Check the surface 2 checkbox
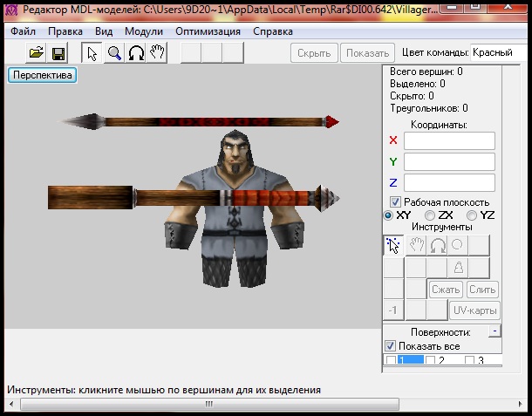Screen dimensions: 532x416 point(430,360)
